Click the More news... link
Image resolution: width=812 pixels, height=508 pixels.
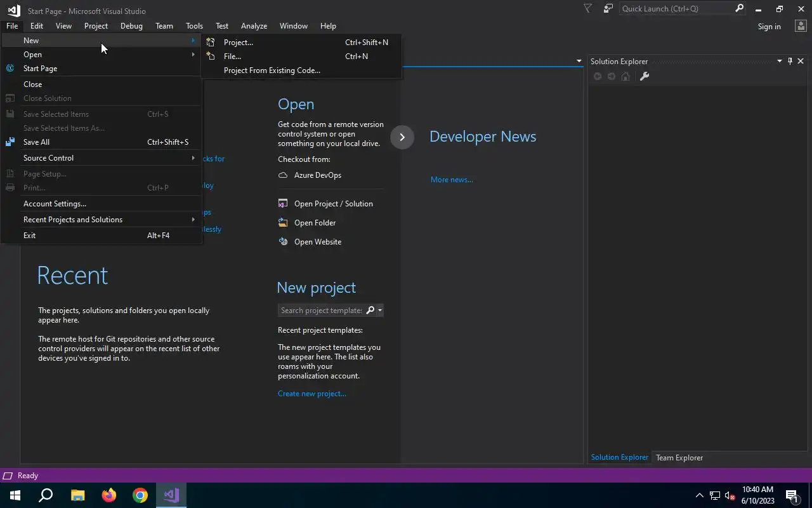(x=452, y=180)
